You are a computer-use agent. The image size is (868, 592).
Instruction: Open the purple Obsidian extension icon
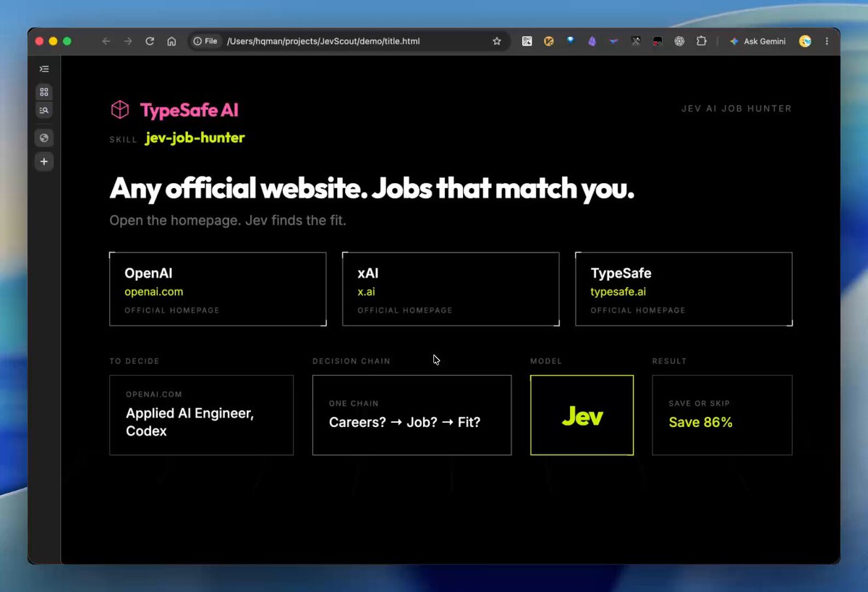pos(592,41)
